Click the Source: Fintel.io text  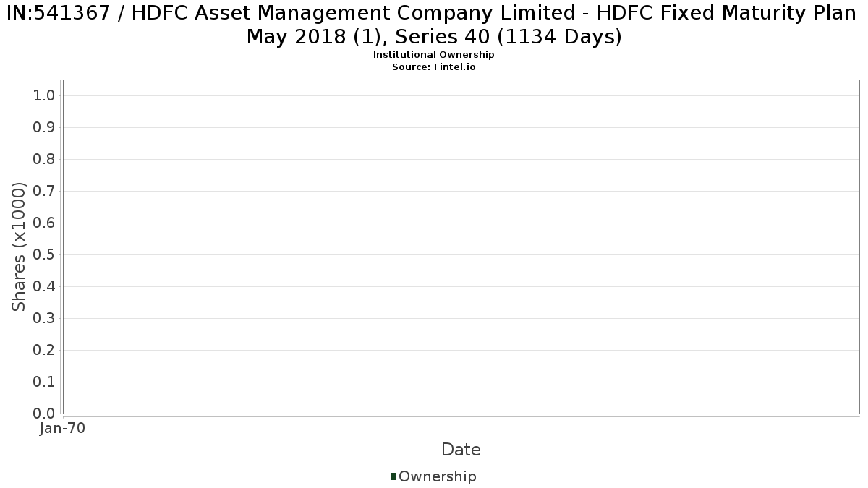point(434,67)
